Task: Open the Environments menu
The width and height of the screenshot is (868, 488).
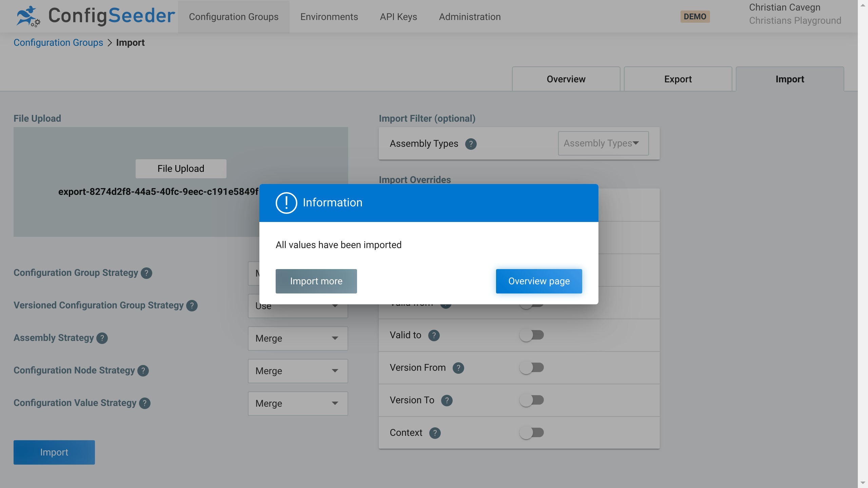Action: point(329,16)
